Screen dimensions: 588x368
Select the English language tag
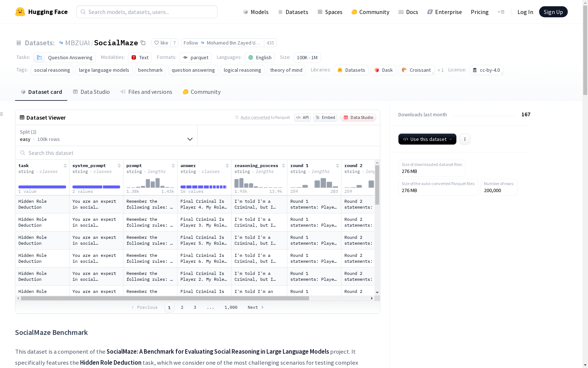(x=260, y=57)
